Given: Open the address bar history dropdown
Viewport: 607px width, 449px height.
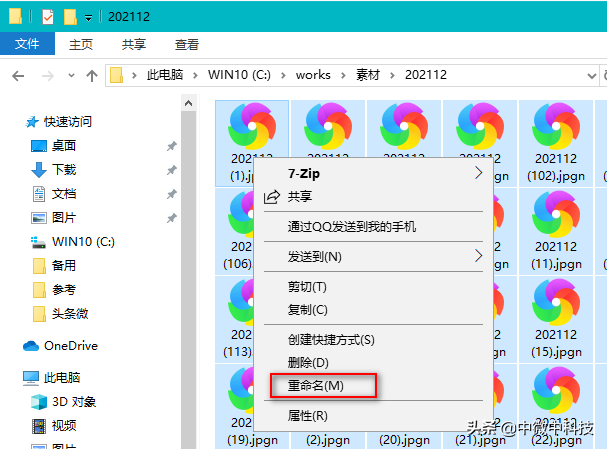Looking at the screenshot, I should tap(592, 76).
